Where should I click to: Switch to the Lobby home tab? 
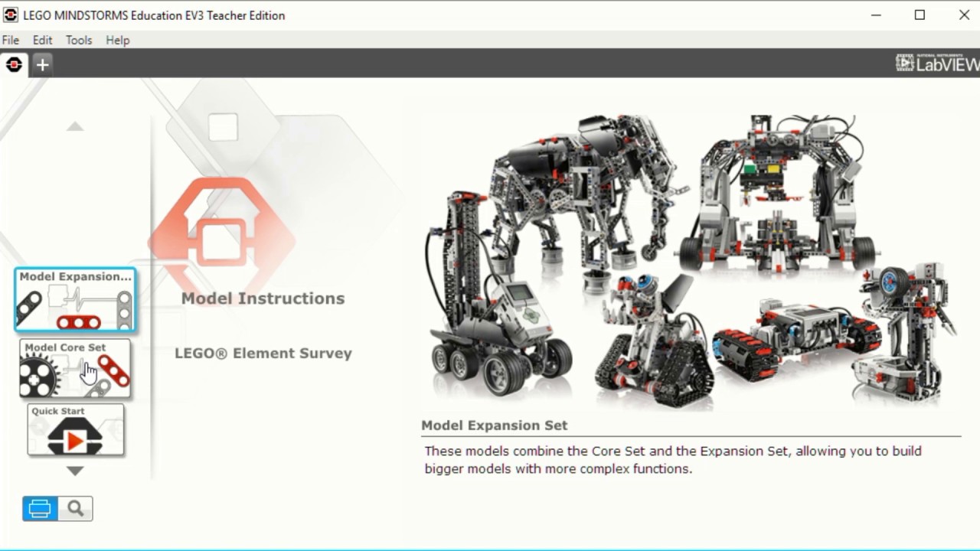click(14, 64)
